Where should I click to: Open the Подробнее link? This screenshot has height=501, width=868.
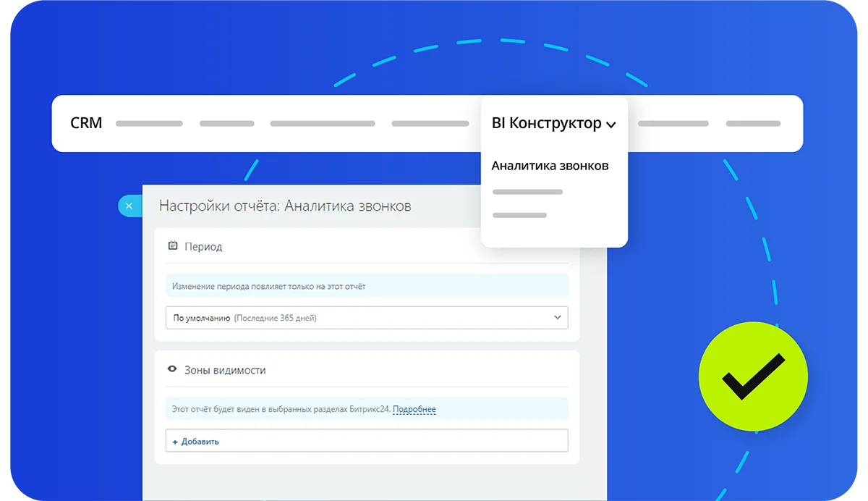[x=415, y=408]
